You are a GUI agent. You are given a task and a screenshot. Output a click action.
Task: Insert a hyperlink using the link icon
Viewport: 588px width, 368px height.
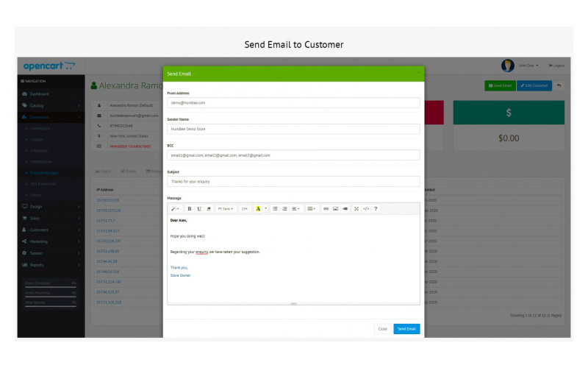click(x=326, y=209)
